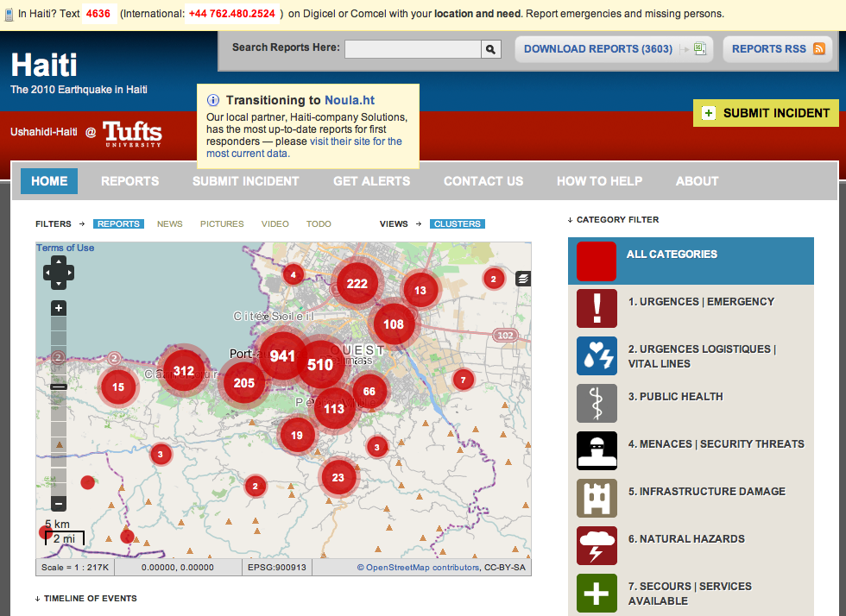
Task: Click the map zoom out minus button
Action: coord(59,503)
